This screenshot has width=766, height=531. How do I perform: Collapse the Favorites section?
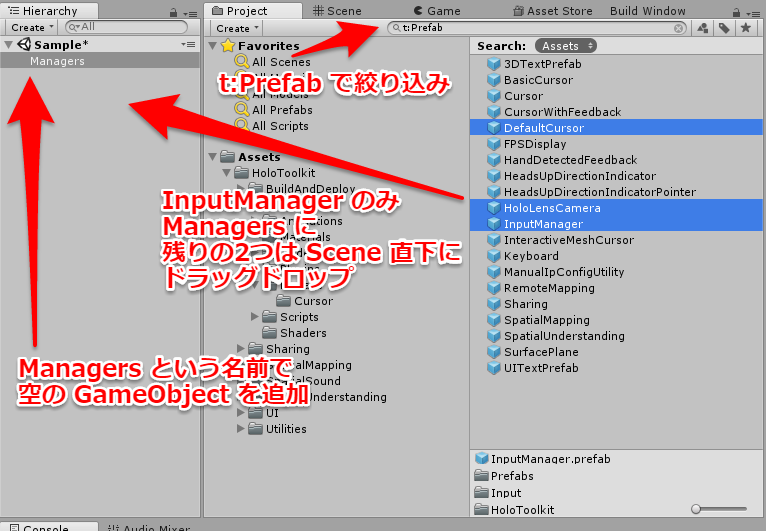(x=213, y=46)
